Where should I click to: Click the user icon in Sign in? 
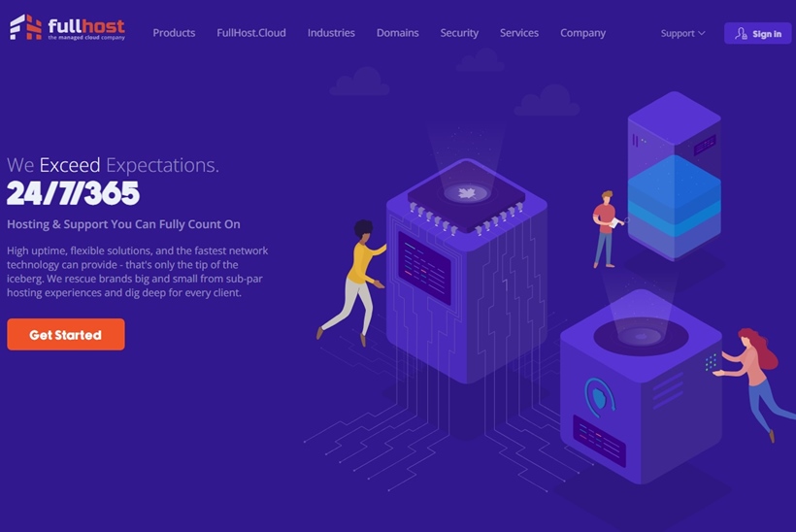pyautogui.click(x=742, y=34)
